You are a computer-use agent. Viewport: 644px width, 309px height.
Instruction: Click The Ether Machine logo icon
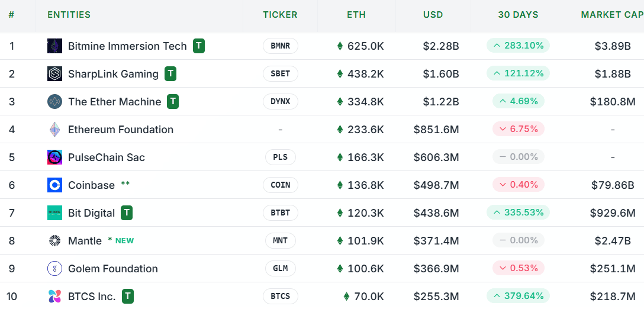pos(54,102)
